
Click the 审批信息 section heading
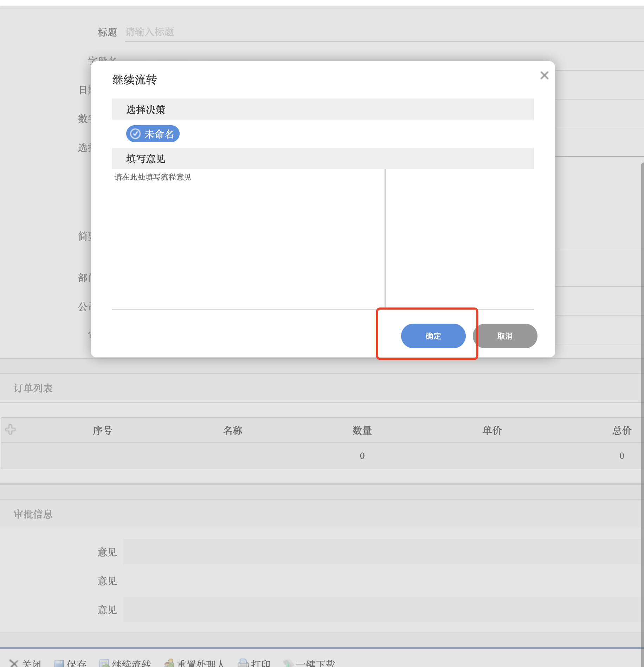pos(33,514)
